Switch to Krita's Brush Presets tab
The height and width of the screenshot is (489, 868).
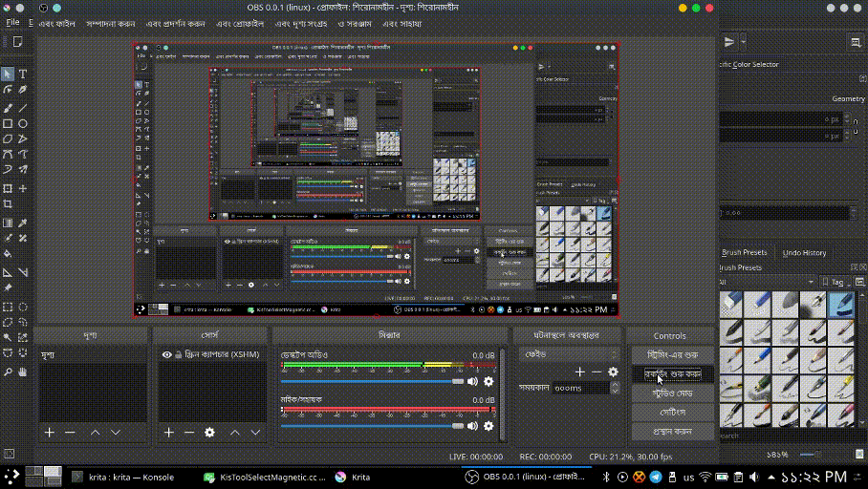[x=744, y=252]
